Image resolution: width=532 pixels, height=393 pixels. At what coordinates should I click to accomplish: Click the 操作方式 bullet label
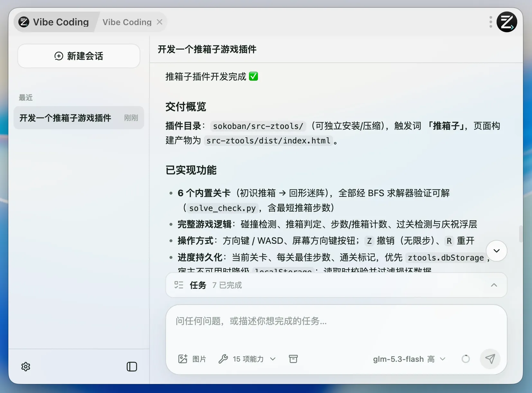click(196, 241)
